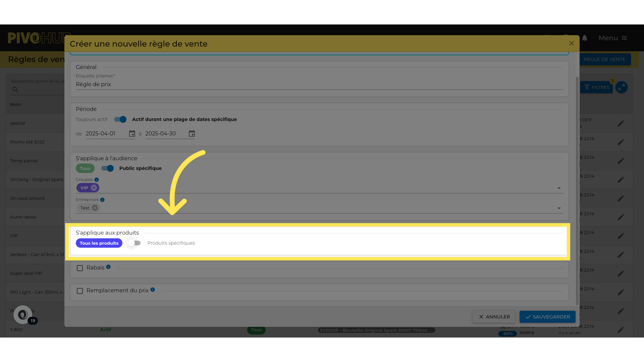Check the Rabais checkbox

point(80,268)
